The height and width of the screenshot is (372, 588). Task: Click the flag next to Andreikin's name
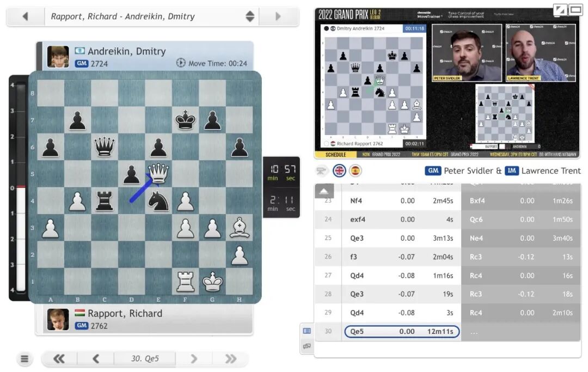79,51
